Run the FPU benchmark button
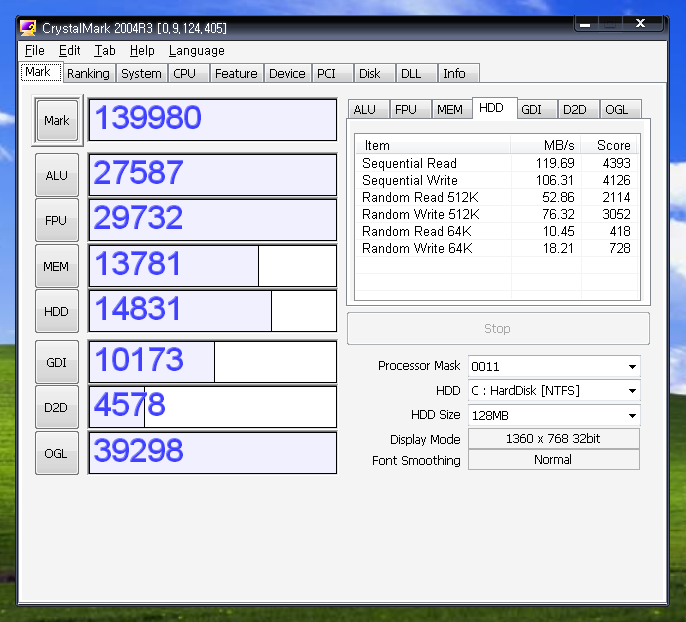The width and height of the screenshot is (686, 622). [57, 220]
